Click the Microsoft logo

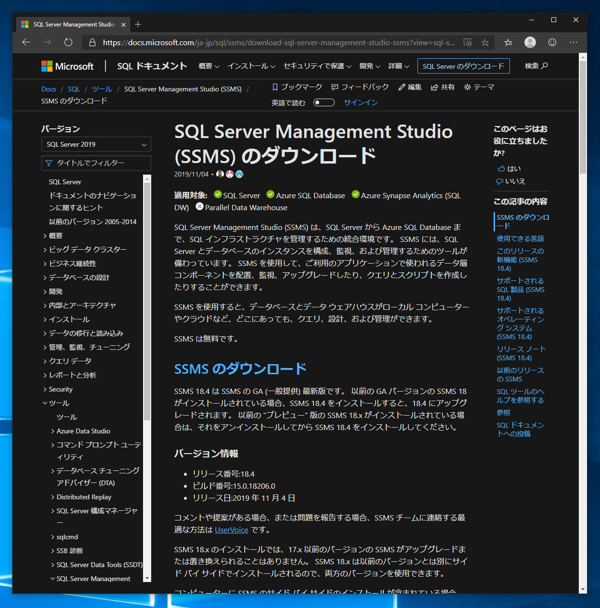[67, 66]
